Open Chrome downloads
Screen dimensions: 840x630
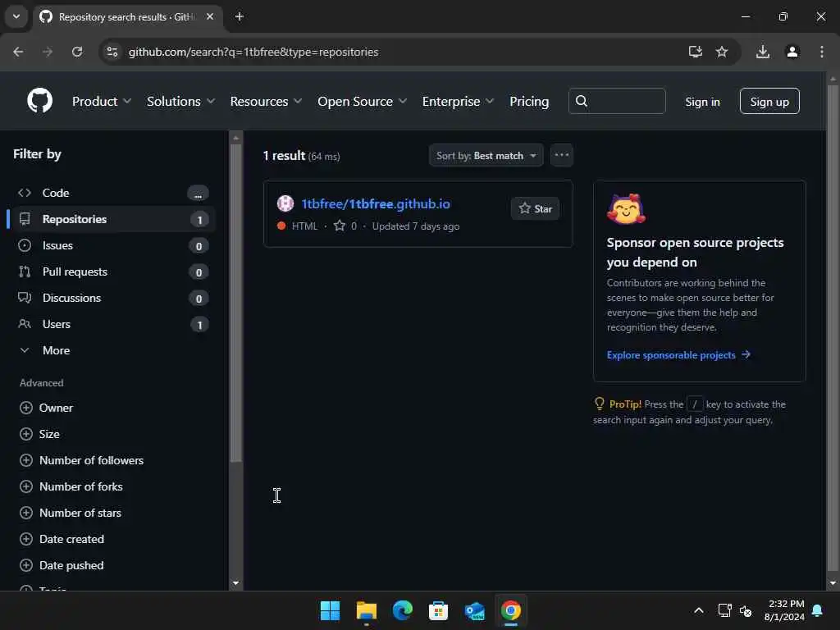coord(762,52)
